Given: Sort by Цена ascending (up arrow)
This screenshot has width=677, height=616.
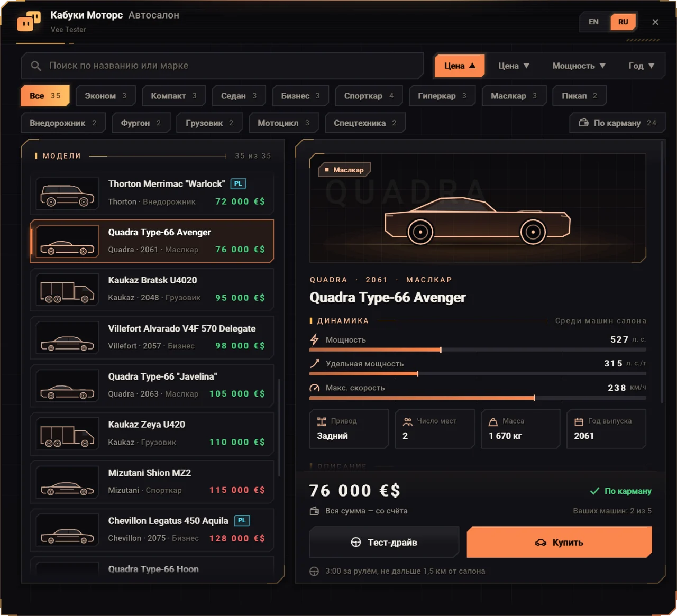Looking at the screenshot, I should pyautogui.click(x=460, y=66).
